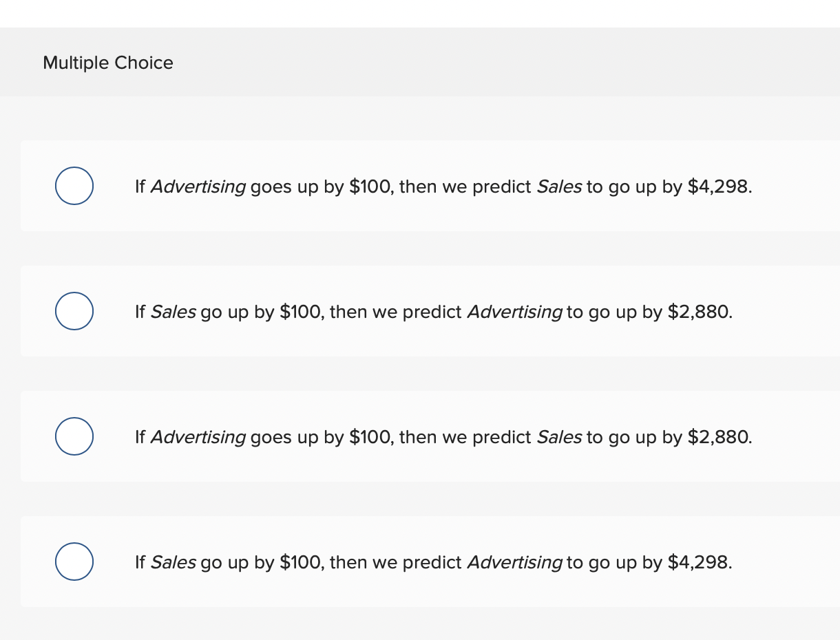Click the $100 amount in the last option
The image size is (840, 640).
[302, 563]
